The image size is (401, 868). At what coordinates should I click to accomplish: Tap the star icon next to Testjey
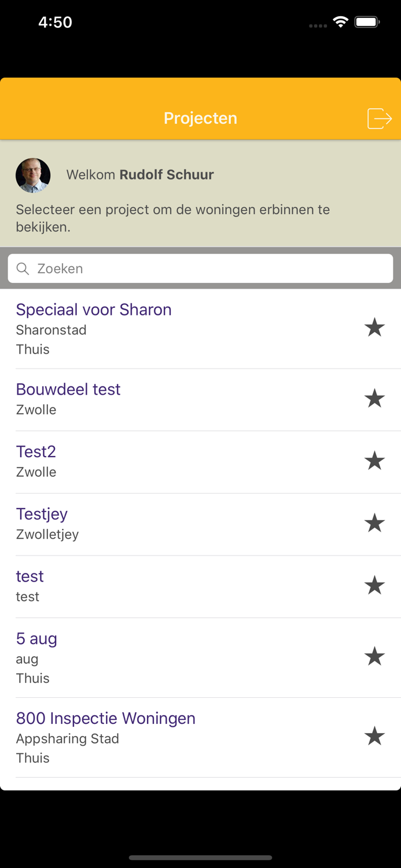pos(374,523)
